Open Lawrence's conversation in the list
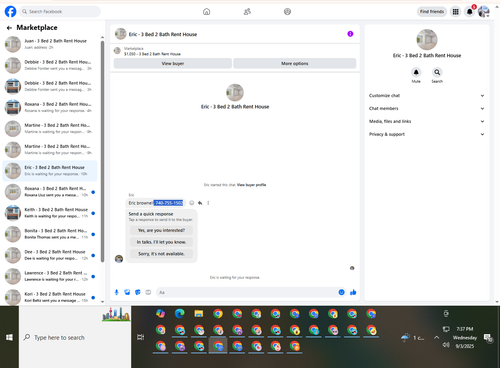The image size is (500, 368). click(x=50, y=276)
